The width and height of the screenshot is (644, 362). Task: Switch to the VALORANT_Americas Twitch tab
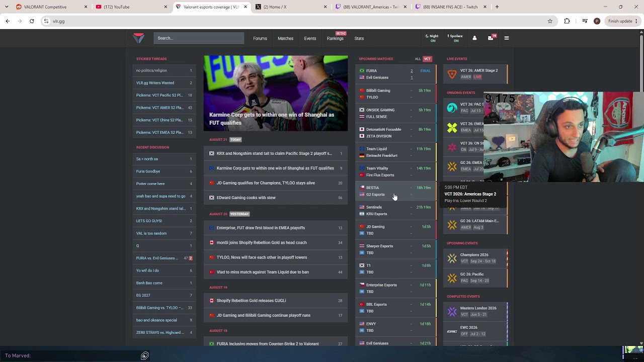[370, 7]
